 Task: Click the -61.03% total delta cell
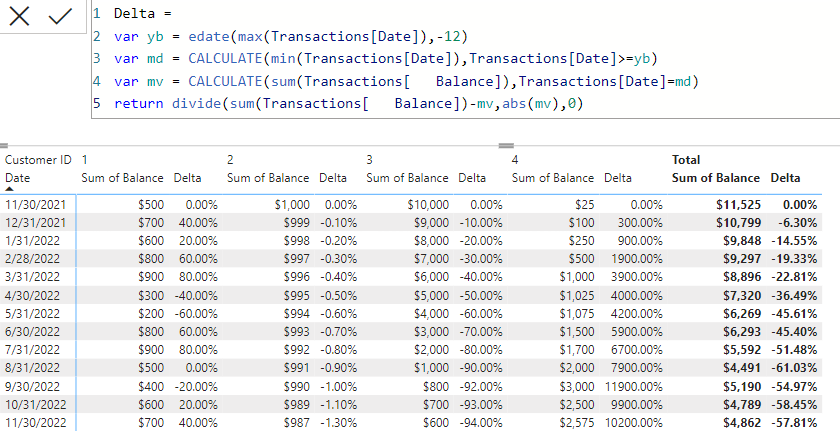[794, 368]
